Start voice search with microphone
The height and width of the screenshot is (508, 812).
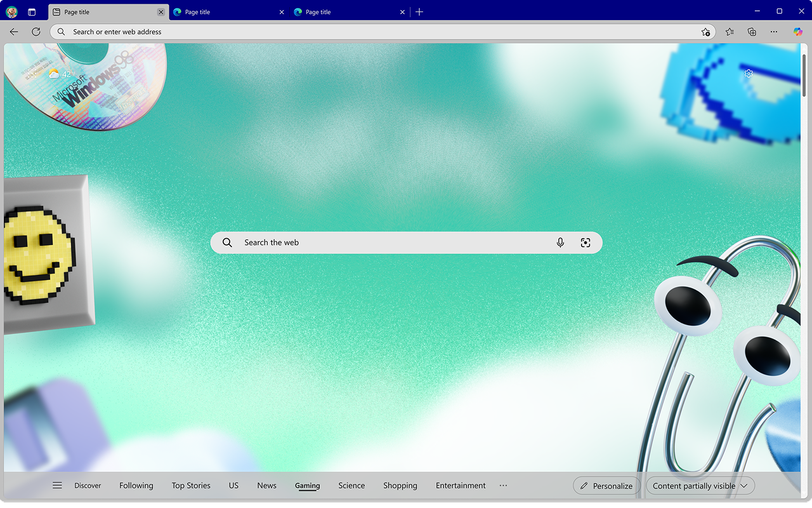560,243
